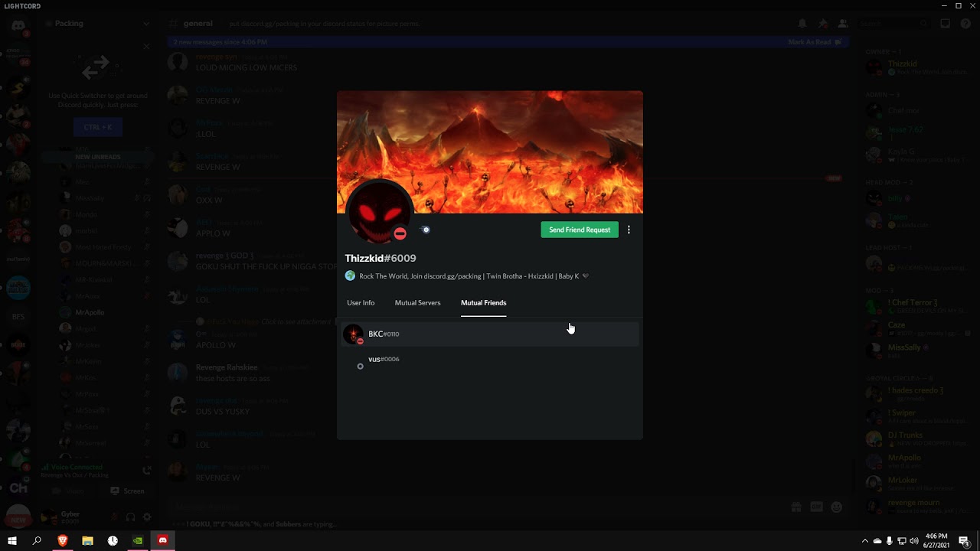Click the Search input field
The height and width of the screenshot is (551, 980).
892,24
